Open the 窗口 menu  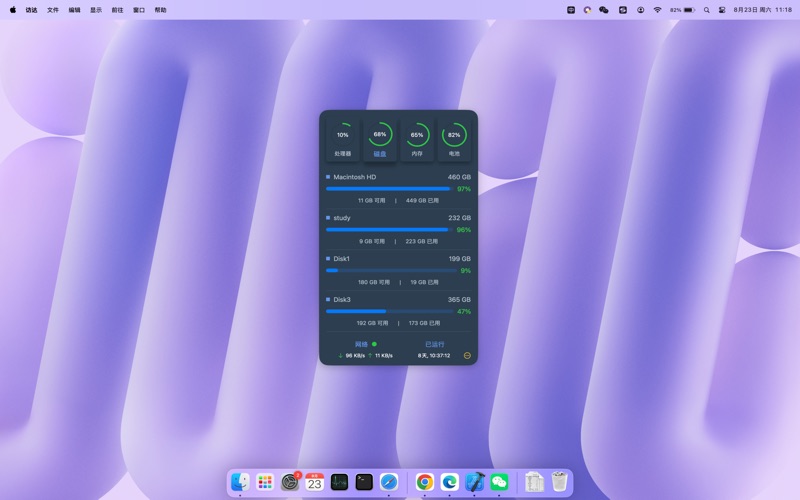click(139, 10)
